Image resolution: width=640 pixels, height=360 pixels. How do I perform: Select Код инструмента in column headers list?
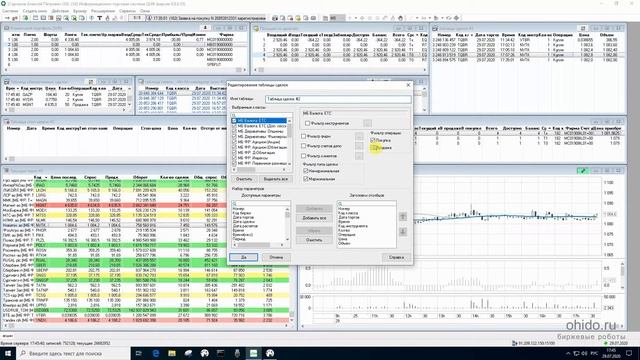coord(353,226)
